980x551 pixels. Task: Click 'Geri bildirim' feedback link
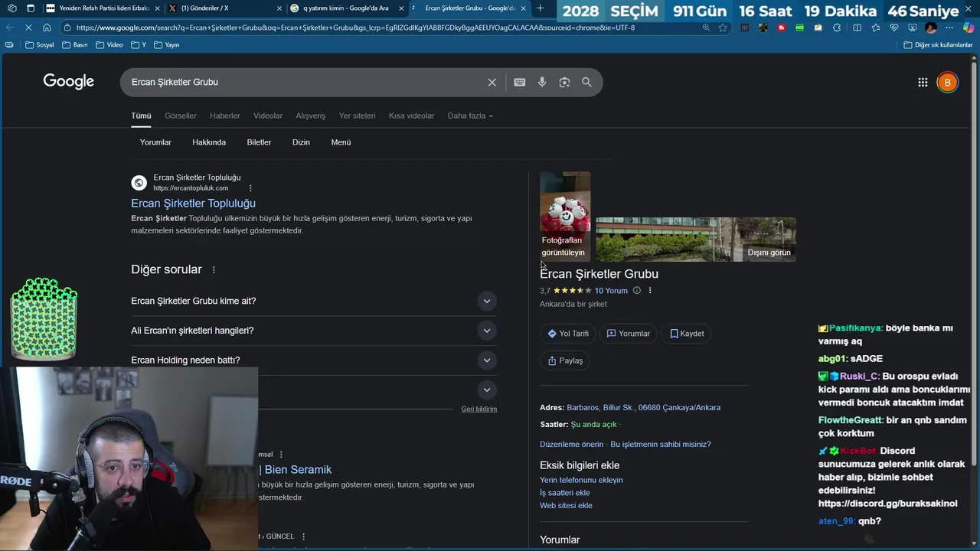pyautogui.click(x=479, y=409)
